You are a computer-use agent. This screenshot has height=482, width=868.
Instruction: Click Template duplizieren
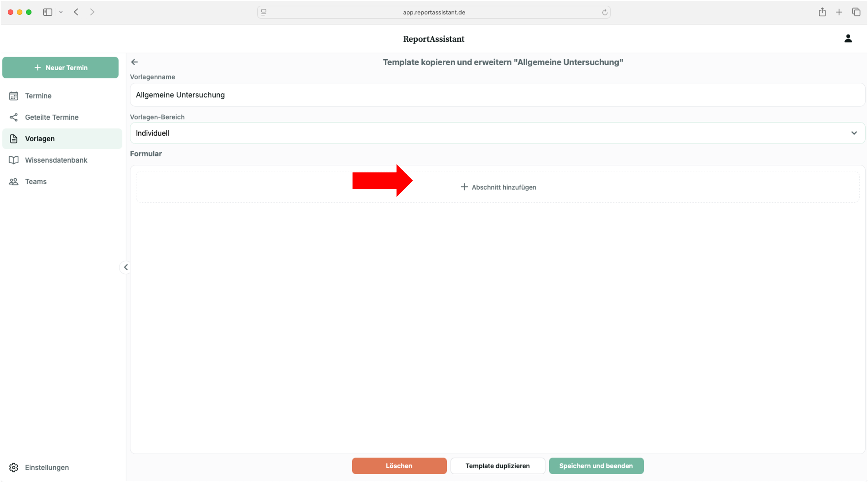click(498, 465)
